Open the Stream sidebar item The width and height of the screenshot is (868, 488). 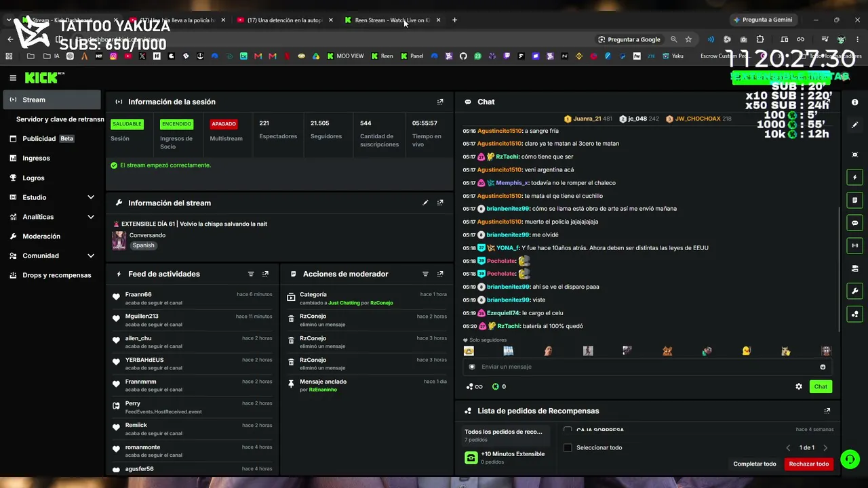(x=52, y=100)
